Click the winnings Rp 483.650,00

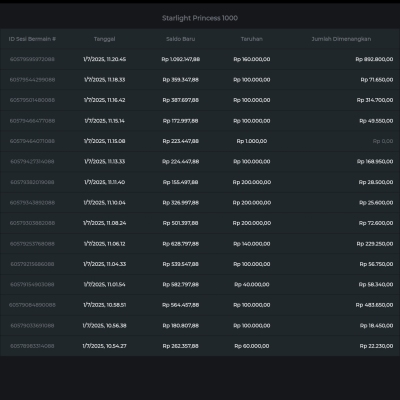pyautogui.click(x=374, y=305)
